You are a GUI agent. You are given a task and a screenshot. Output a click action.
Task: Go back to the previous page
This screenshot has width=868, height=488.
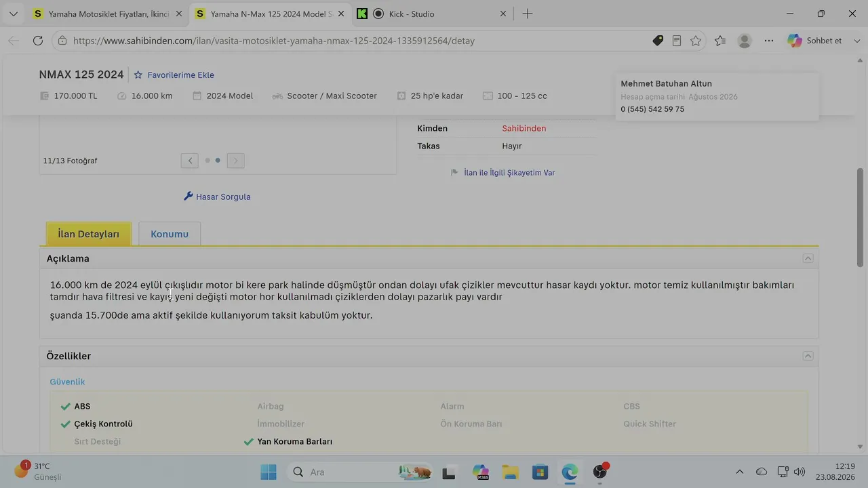[x=14, y=41]
